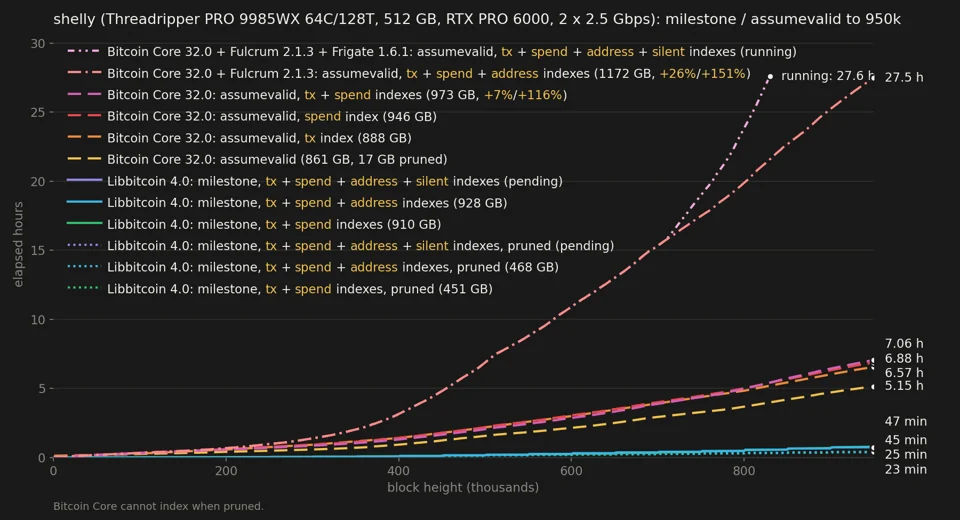Select the Libbitcoin legend entry 'pruned (451 GB)'

[x=279, y=288]
